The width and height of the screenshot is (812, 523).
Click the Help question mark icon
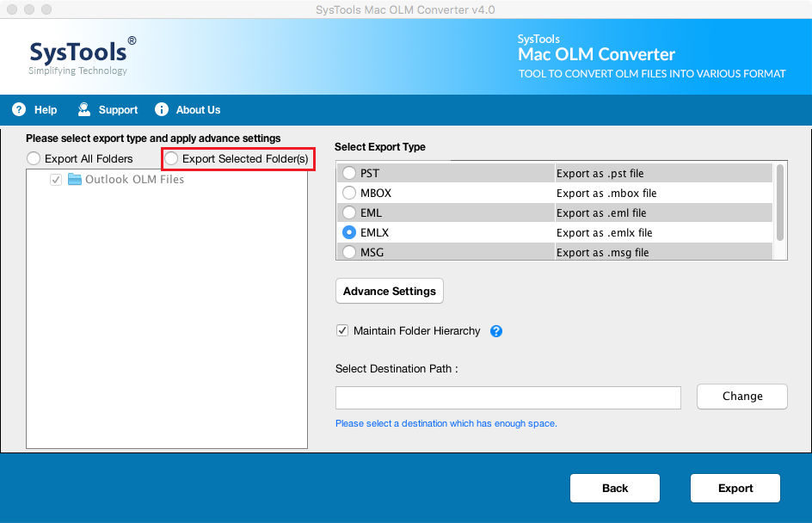point(19,109)
